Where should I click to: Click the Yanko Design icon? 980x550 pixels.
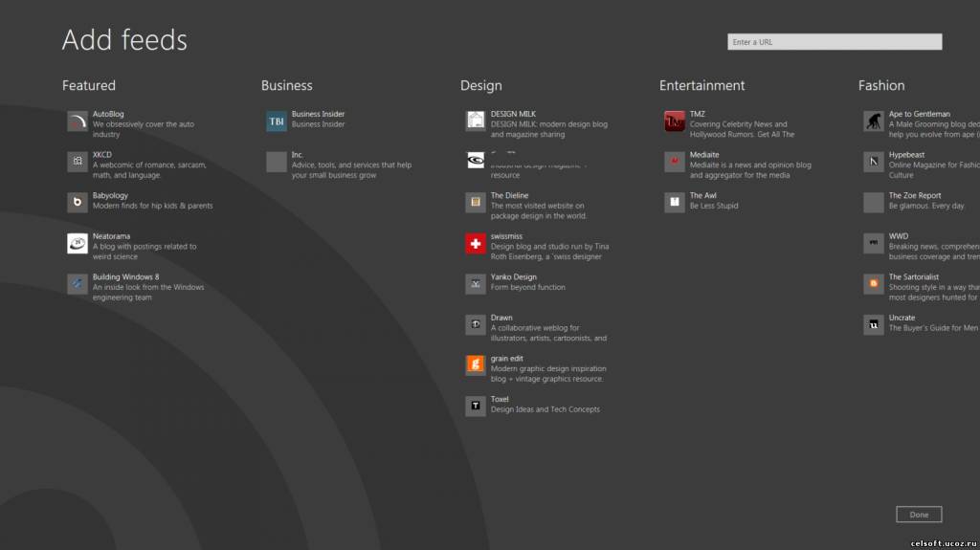476,284
